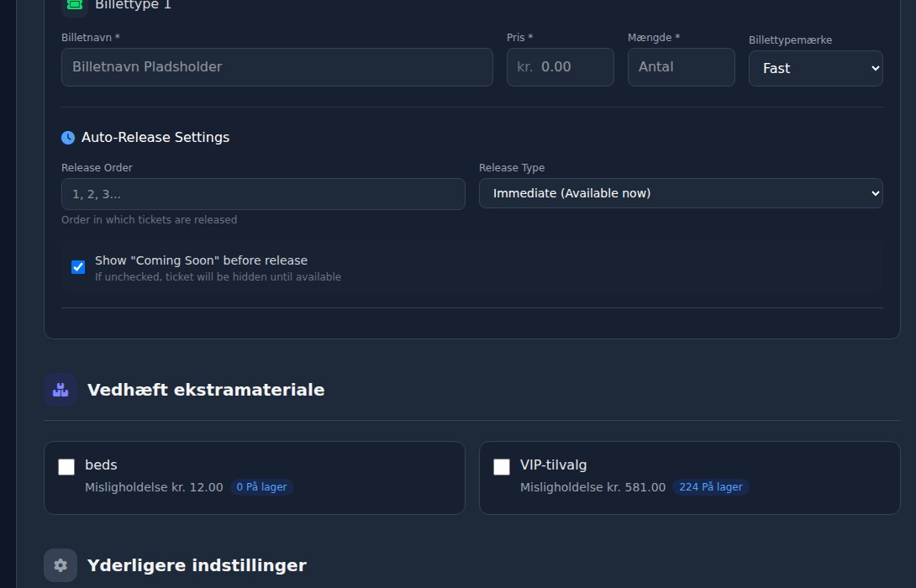Click the "Billettype 1" title text
The width and height of the screenshot is (916, 588).
(133, 5)
